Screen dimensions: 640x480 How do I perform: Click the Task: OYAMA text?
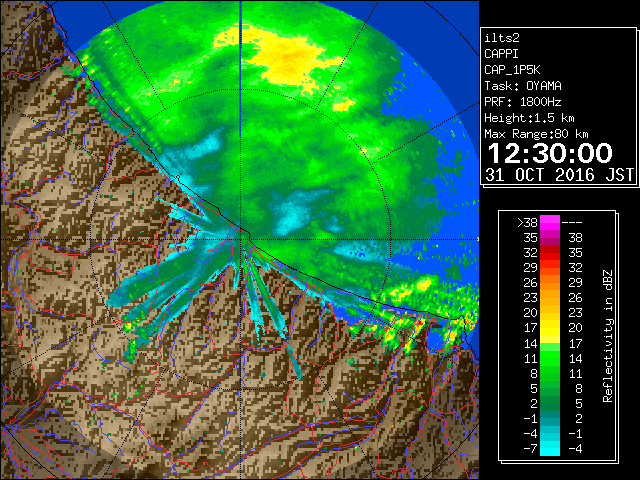[x=523, y=86]
